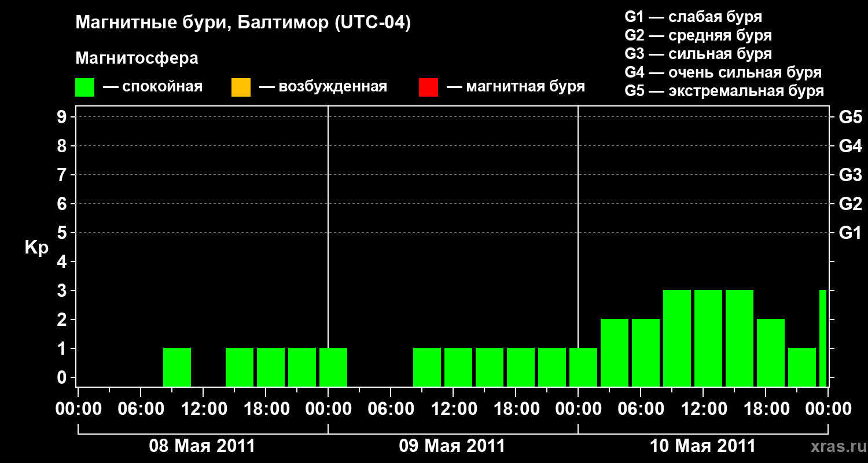The height and width of the screenshot is (463, 868).
Task: Click the 'Kp' axis title
Action: pos(36,248)
